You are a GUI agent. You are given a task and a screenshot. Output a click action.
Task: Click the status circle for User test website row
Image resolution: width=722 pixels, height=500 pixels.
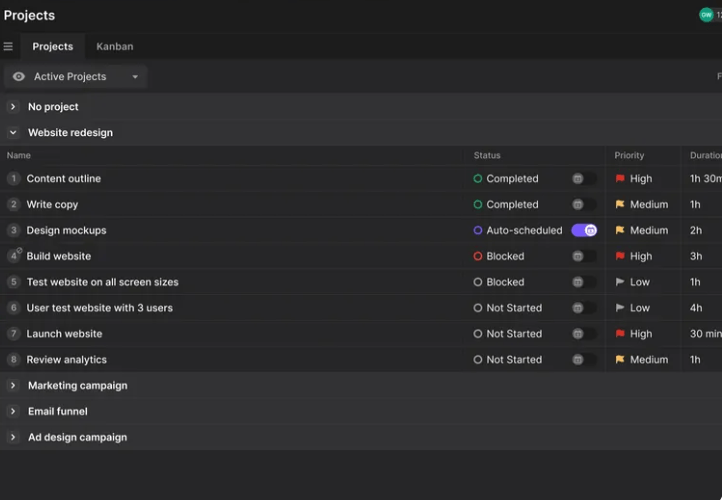tap(477, 308)
